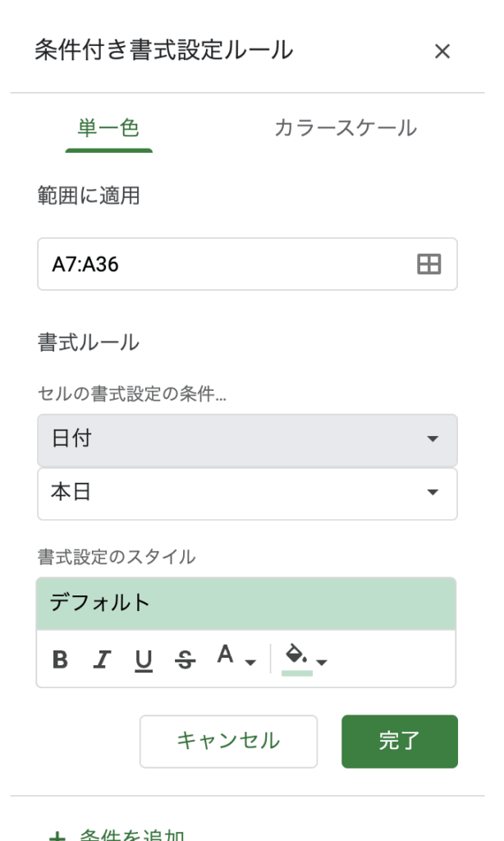Switch to the カラースケール tab

pos(345,128)
